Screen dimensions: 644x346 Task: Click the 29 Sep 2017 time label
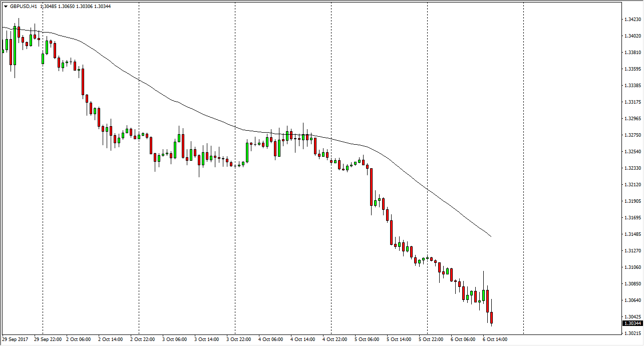pyautogui.click(x=16, y=339)
